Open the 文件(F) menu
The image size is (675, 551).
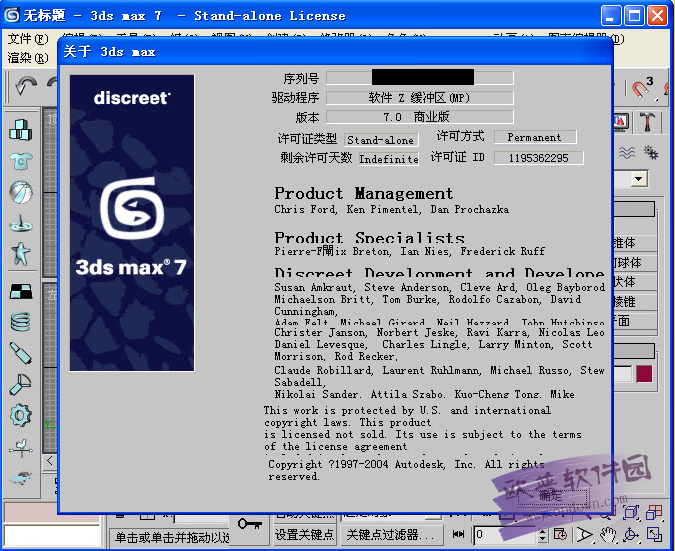pyautogui.click(x=28, y=39)
